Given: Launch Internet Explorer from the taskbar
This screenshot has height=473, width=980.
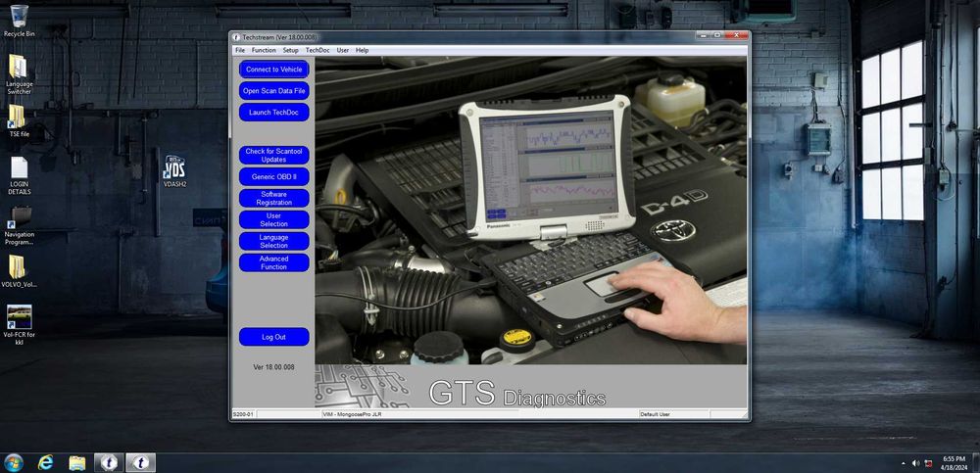Looking at the screenshot, I should (46, 462).
